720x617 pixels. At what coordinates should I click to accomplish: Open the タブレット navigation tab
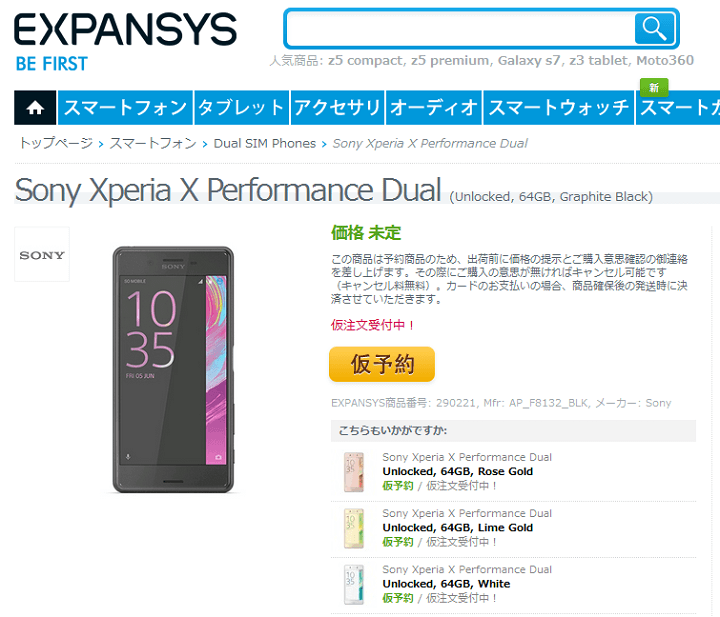(x=242, y=108)
